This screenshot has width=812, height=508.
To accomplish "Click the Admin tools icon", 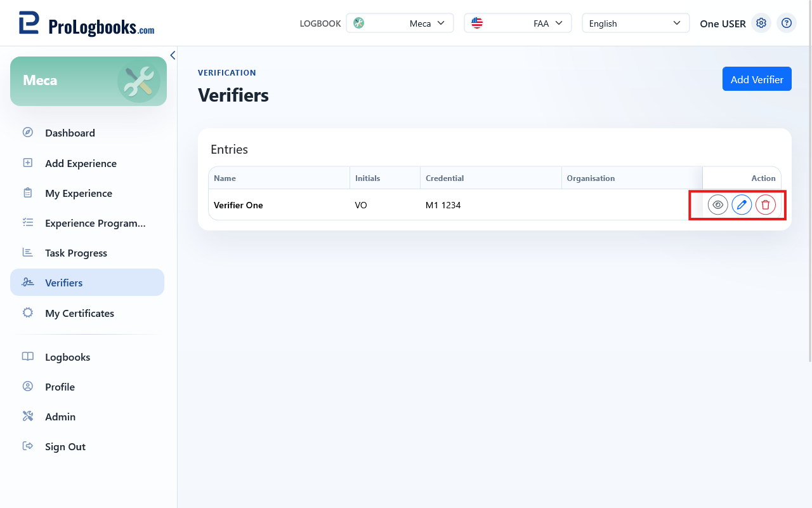I will (28, 417).
